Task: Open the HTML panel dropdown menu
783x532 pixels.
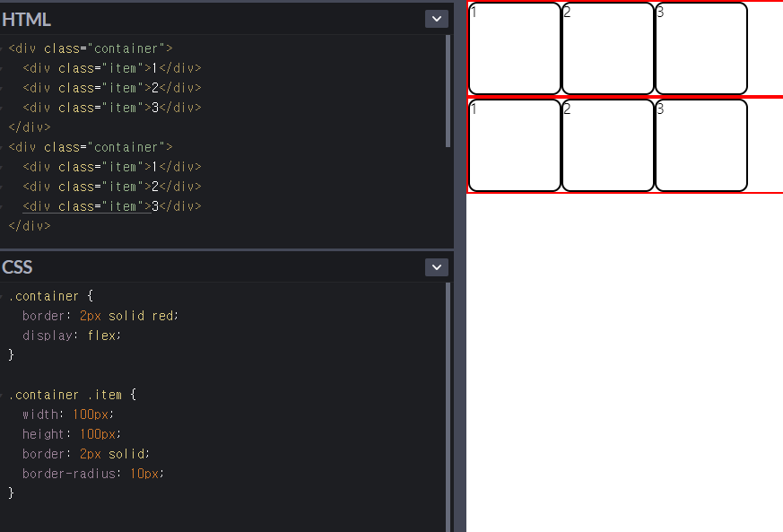Action: point(437,19)
